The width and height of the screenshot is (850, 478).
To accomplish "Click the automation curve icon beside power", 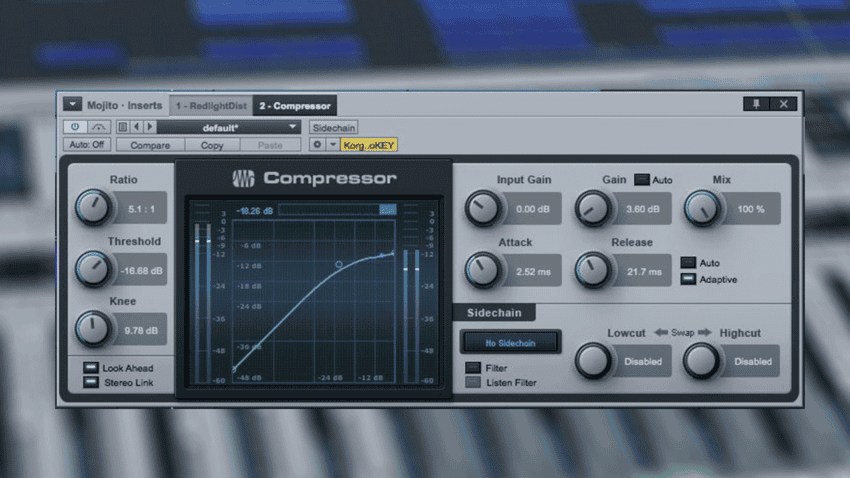I will 99,127.
